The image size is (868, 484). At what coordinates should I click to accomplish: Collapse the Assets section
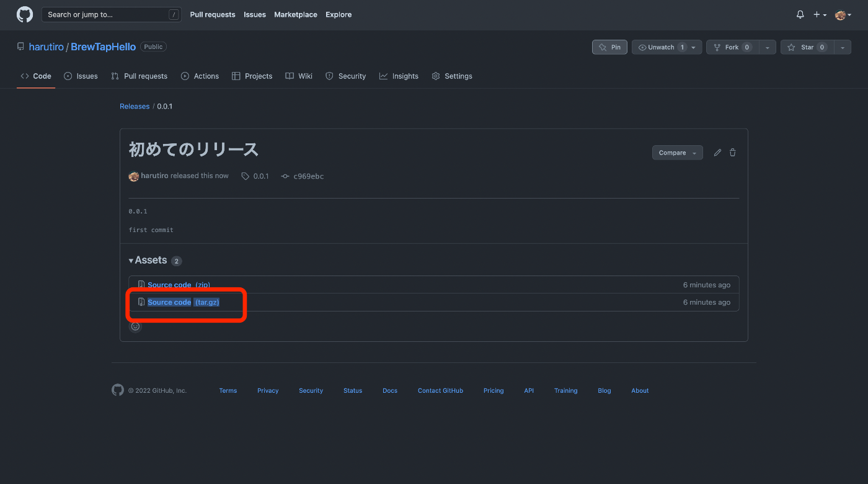point(148,261)
